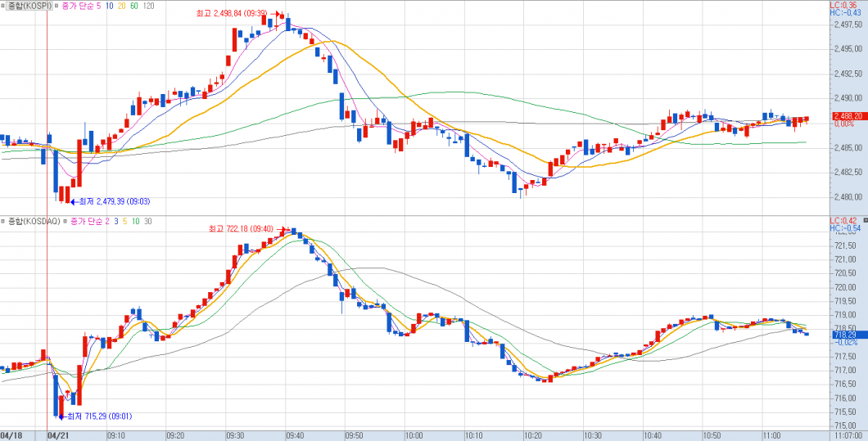The width and height of the screenshot is (868, 441).
Task: Click the KOSPI 최저 2,479.39 blue arrow marker
Action: (73, 201)
